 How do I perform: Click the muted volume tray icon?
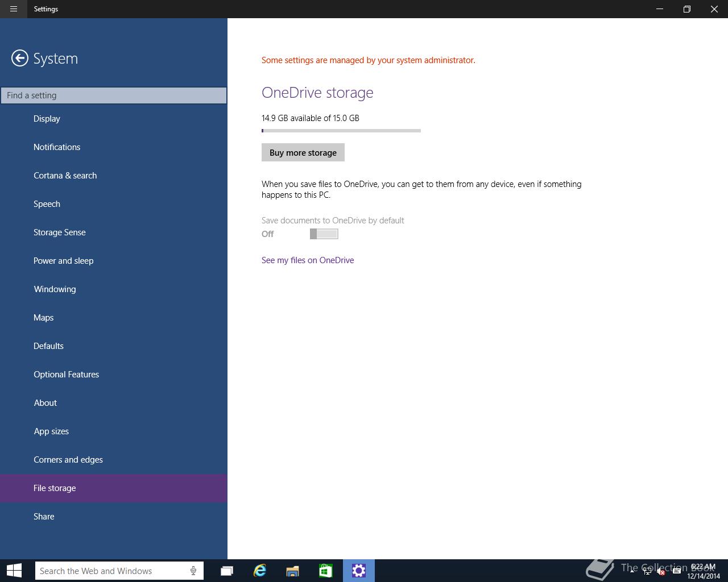[661, 571]
